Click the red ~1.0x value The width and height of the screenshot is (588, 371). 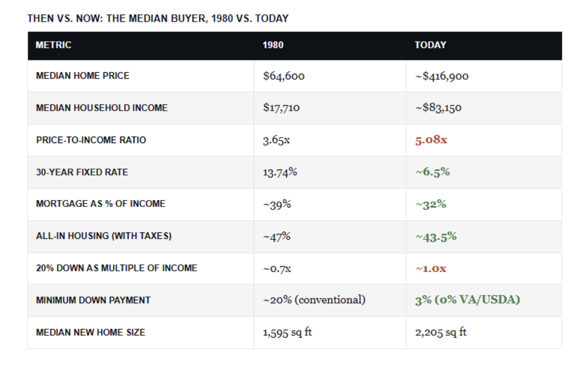tap(431, 269)
